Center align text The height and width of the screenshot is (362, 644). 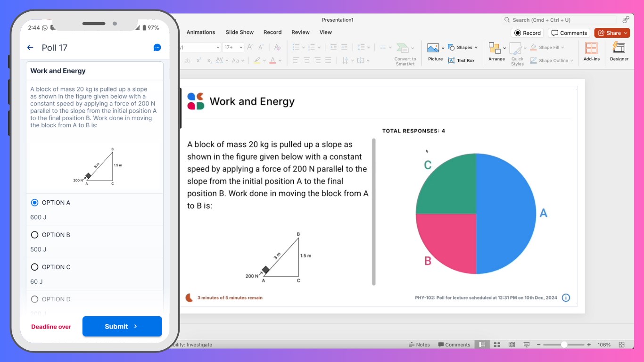tap(307, 60)
